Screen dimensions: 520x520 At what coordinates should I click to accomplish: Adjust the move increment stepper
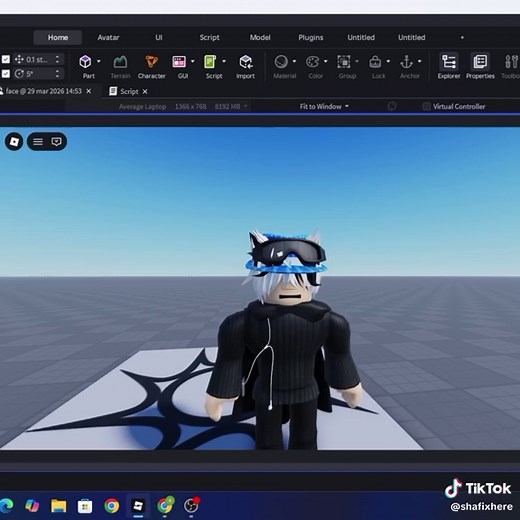pos(57,59)
